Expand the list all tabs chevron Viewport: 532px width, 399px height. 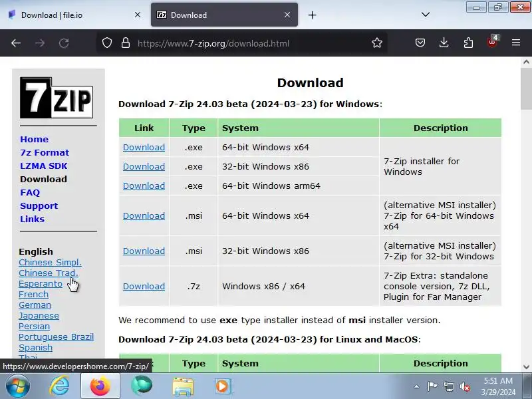click(x=426, y=15)
